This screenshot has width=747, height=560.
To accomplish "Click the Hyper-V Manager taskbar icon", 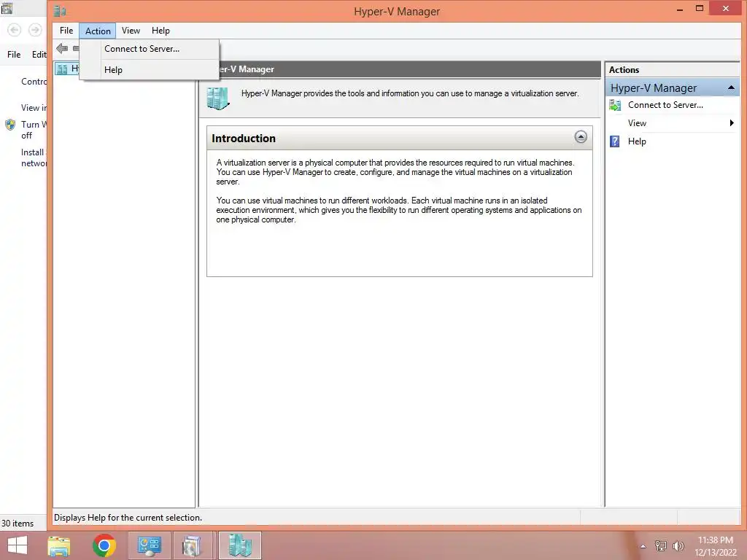I will tap(239, 545).
